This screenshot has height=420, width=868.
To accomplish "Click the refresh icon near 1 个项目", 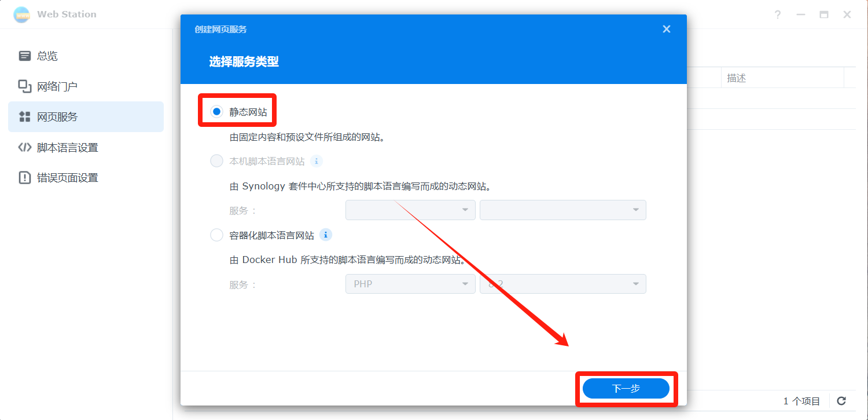I will 842,401.
